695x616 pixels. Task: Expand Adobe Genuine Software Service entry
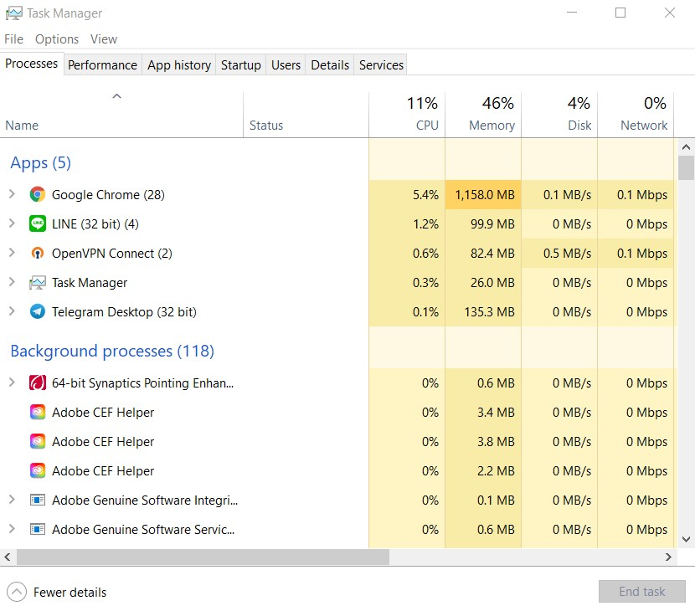[x=12, y=529]
